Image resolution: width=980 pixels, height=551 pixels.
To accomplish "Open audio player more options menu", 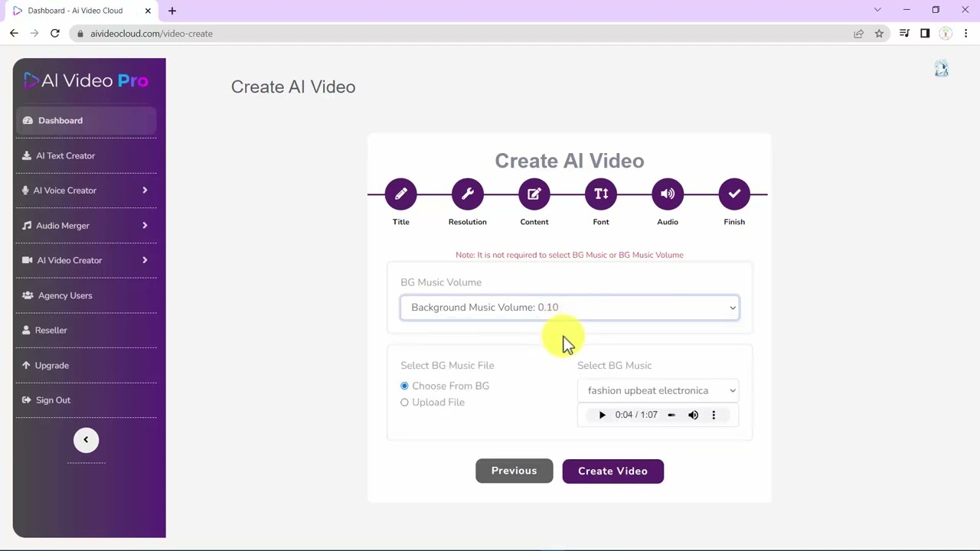I will tap(714, 415).
